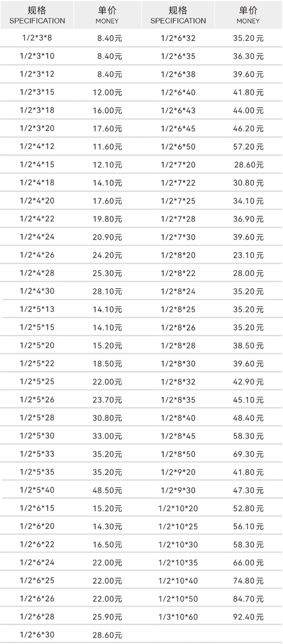
Task: Click the 1/2*3*20 specification entry
Action: (37, 128)
